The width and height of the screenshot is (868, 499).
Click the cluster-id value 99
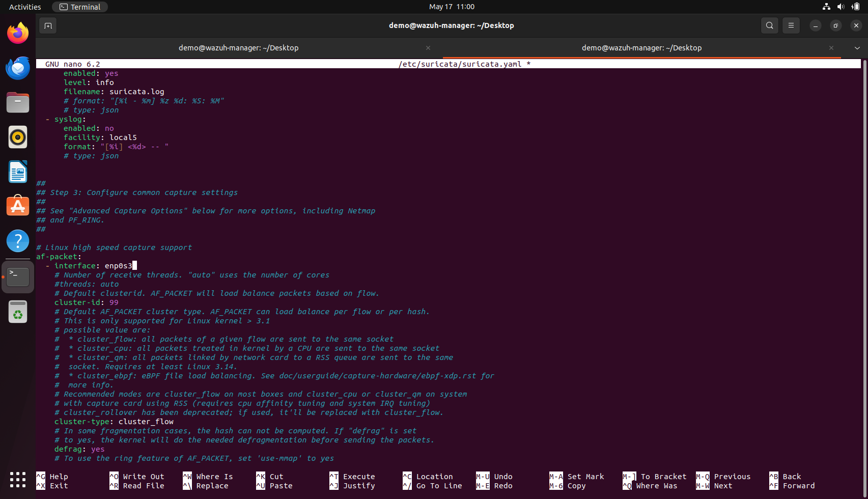click(114, 302)
